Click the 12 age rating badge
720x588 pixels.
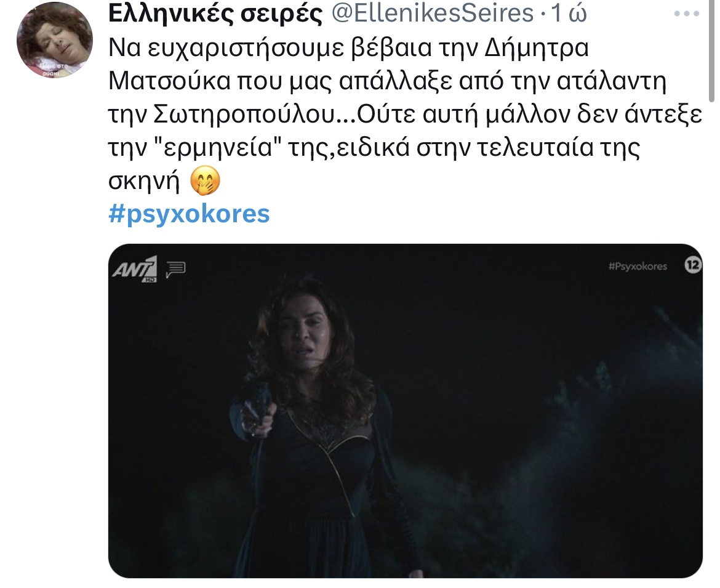[x=694, y=265]
